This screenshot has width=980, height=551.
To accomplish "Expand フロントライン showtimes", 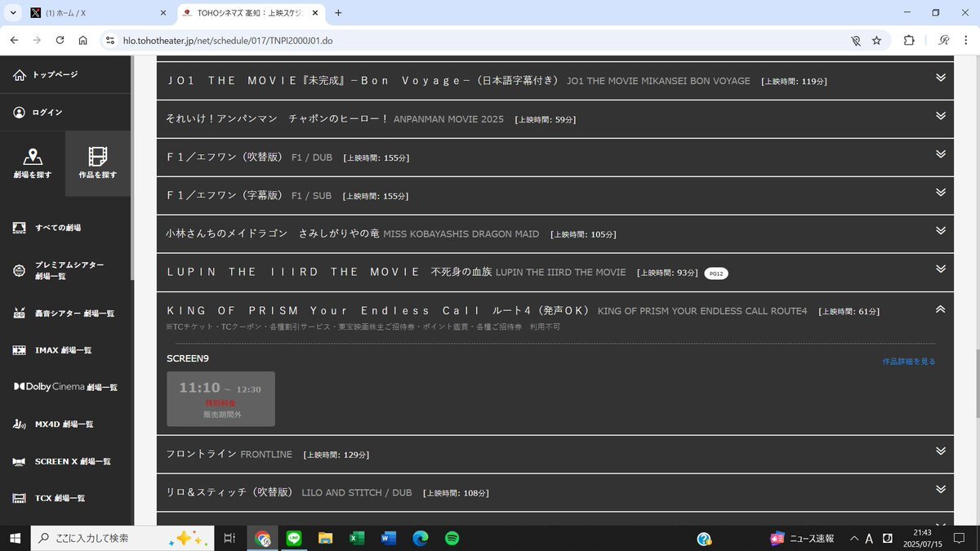I will click(x=941, y=451).
